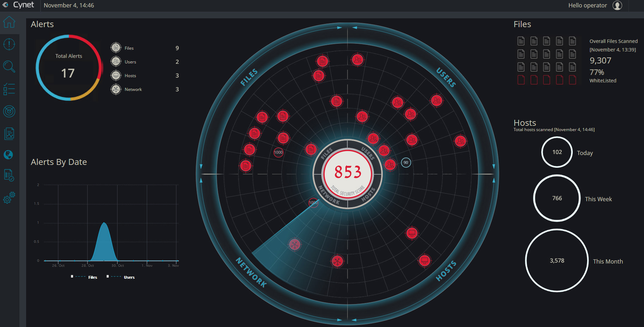Select the radar target sidebar icon
This screenshot has width=644, height=327.
(x=9, y=111)
